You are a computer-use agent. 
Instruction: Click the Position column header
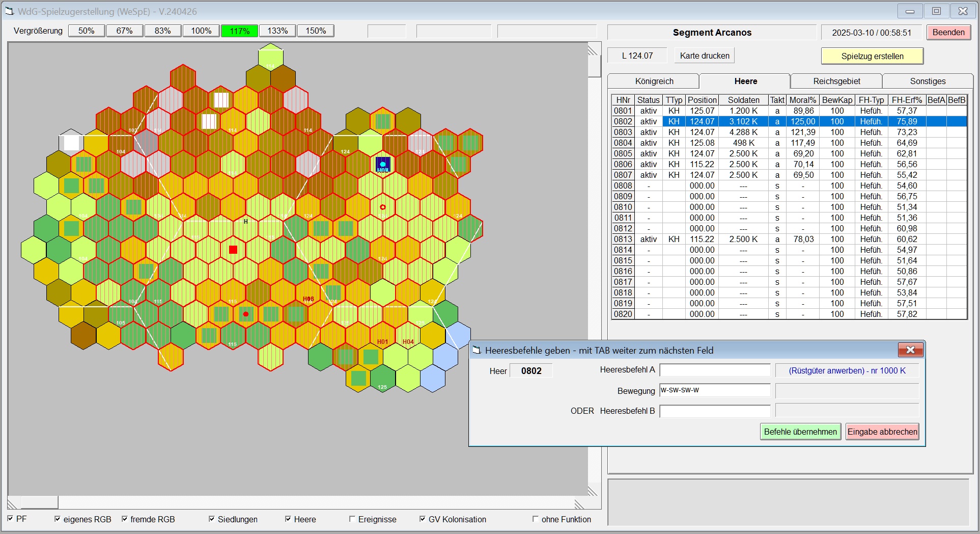702,100
